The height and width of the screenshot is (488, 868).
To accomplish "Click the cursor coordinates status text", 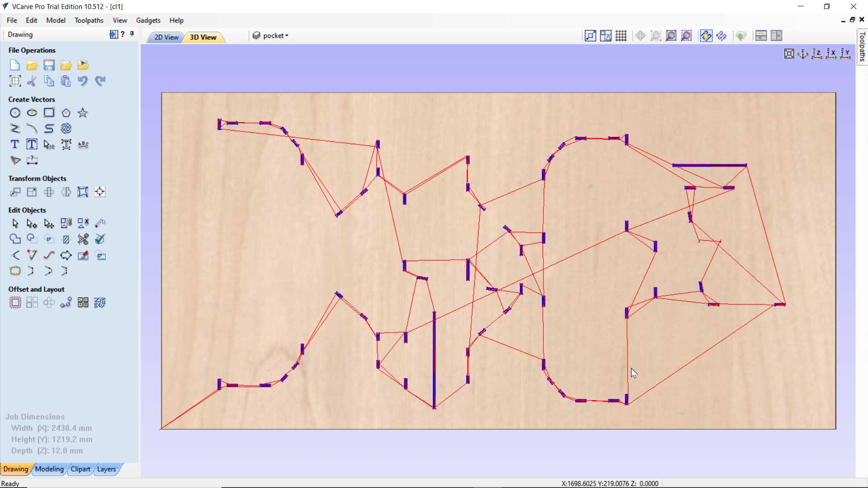I will pos(610,483).
